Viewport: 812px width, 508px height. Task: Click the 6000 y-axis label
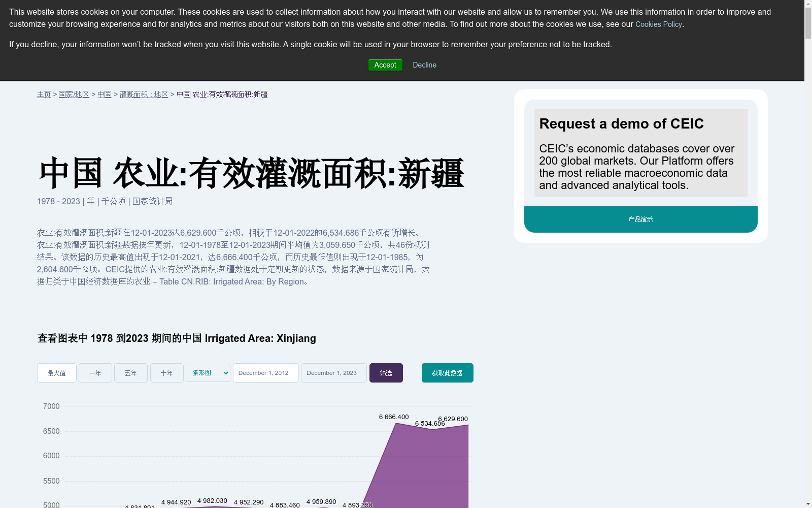[51, 456]
